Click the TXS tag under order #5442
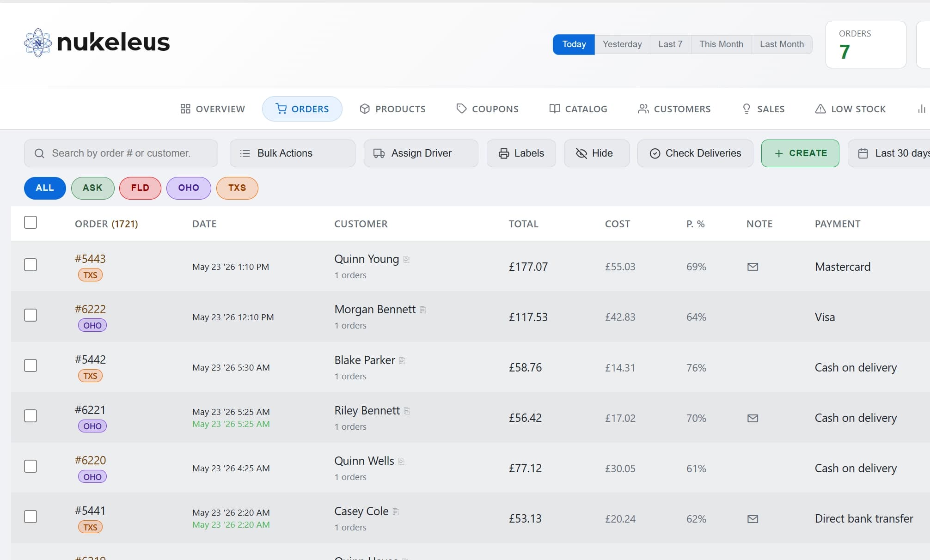The height and width of the screenshot is (560, 930). pyautogui.click(x=90, y=376)
